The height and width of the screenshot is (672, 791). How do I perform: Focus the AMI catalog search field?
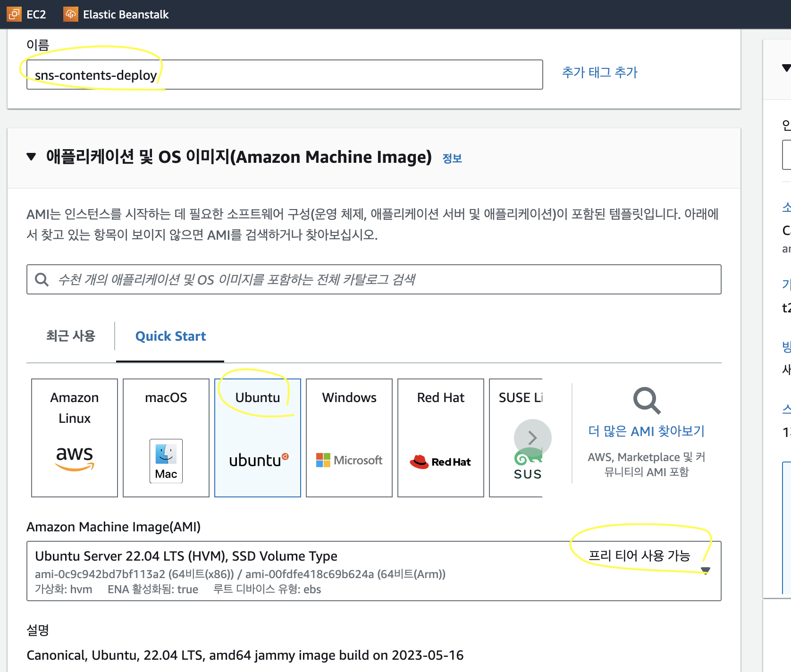(x=374, y=279)
